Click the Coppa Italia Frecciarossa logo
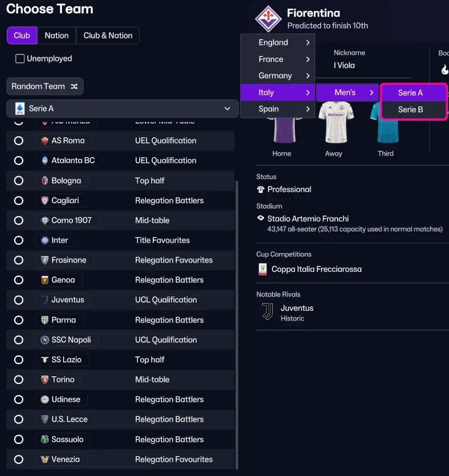The image size is (449, 476). 262,269
